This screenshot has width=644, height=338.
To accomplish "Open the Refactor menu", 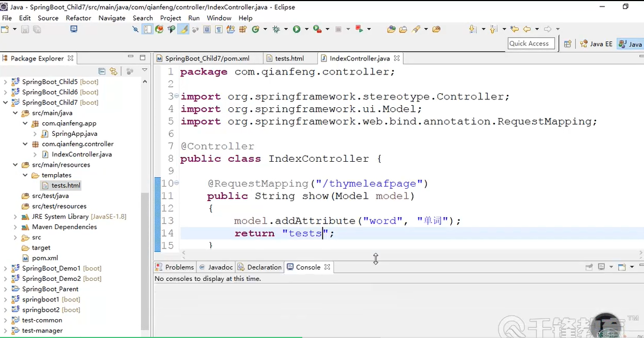I will point(78,18).
